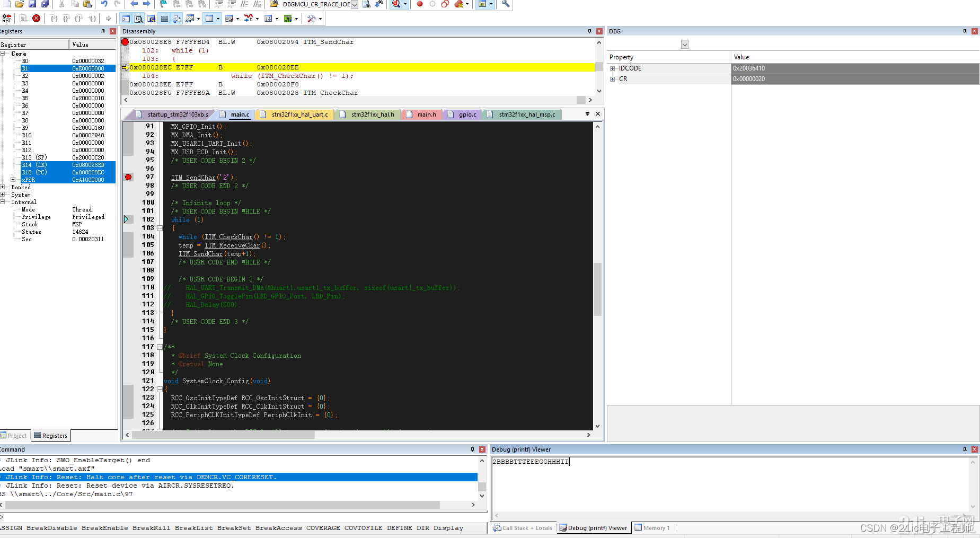Kill all breakpoints icon
The height and width of the screenshot is (538, 980).
pos(459,4)
